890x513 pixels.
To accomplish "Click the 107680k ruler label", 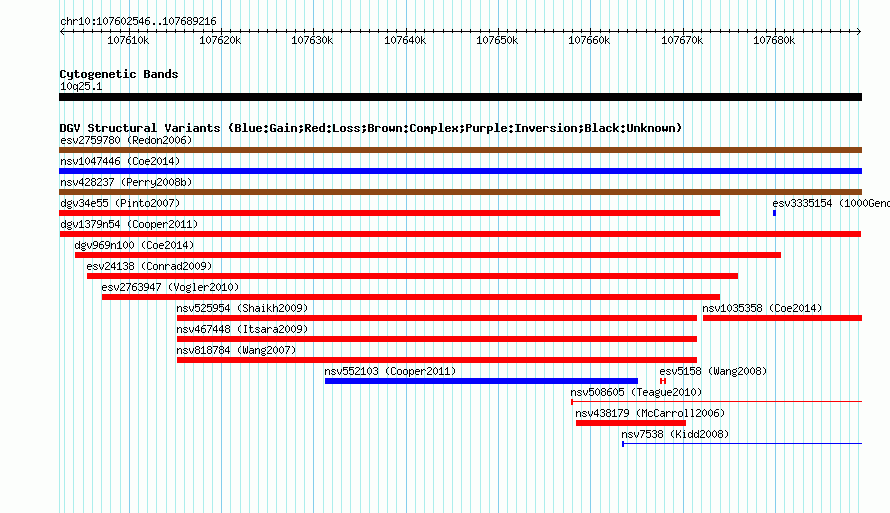I will click(x=774, y=40).
